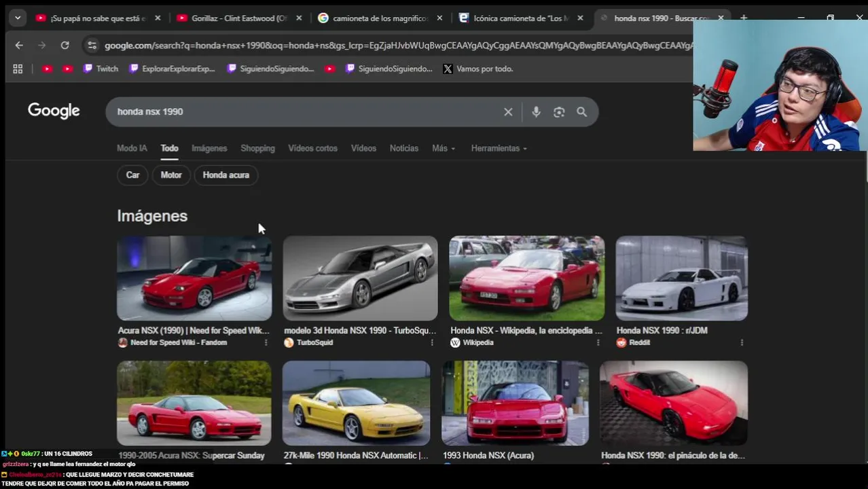Viewport: 868px width, 489px height.
Task: Close the camioneta de los magnificos tab
Action: tap(439, 18)
